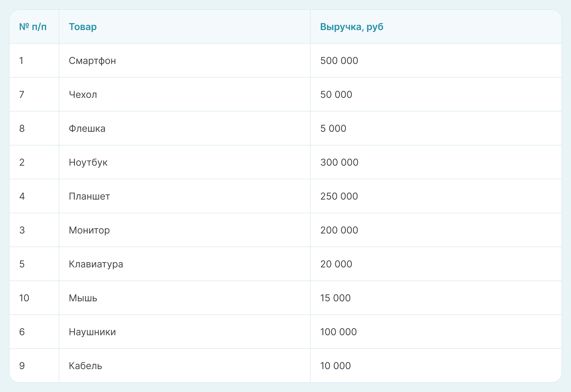The width and height of the screenshot is (571, 392).
Task: Click the 'Флешка' cell
Action: [87, 128]
